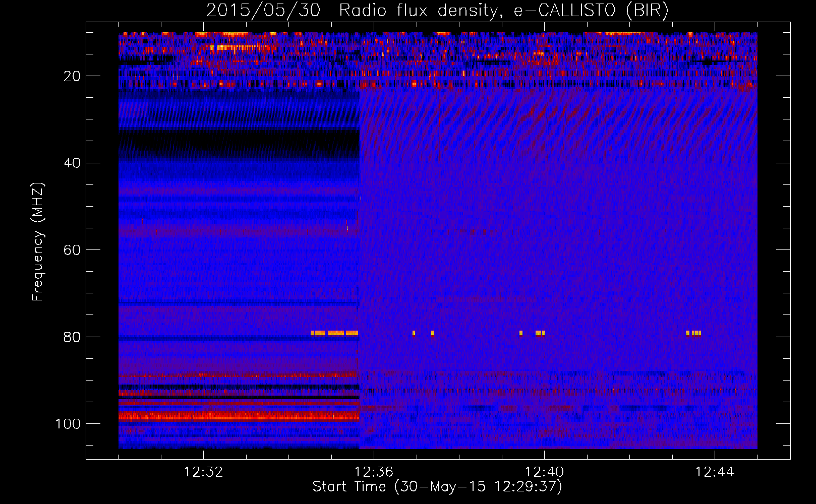Click the 'Frequency (MHZ)' axis label
Image resolution: width=816 pixels, height=504 pixels.
[38, 242]
